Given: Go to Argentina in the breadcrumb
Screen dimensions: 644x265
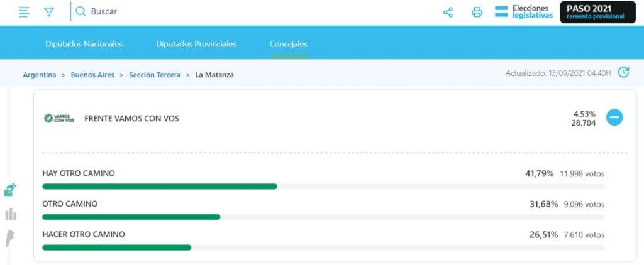Looking at the screenshot, I should 40,75.
